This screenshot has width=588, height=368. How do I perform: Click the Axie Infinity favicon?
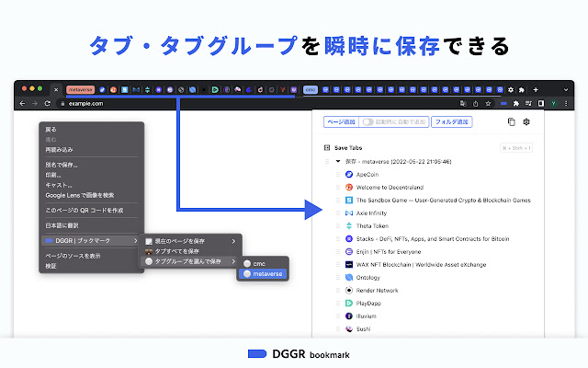click(x=349, y=213)
